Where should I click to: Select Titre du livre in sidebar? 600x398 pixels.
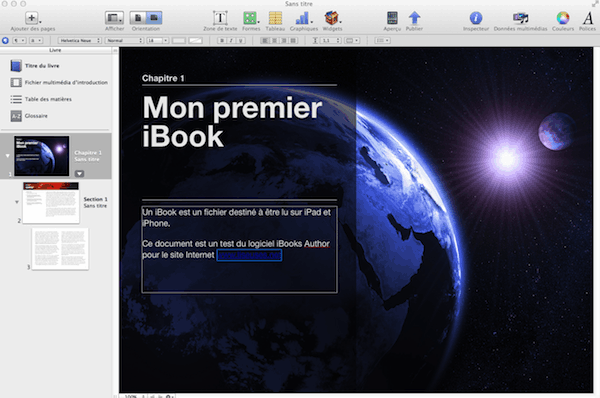(x=42, y=66)
